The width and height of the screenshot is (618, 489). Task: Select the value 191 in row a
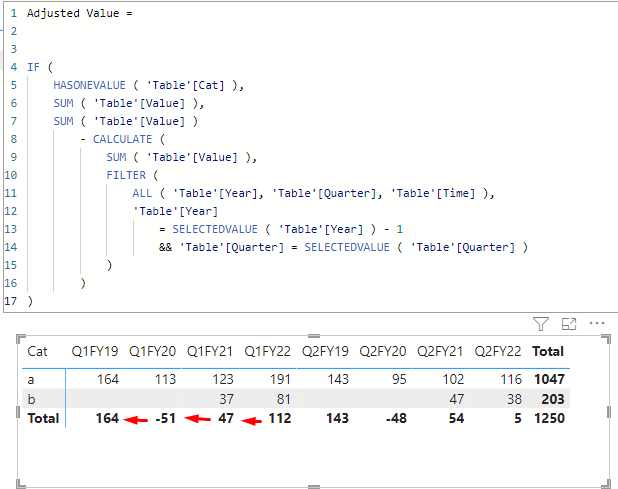(280, 379)
